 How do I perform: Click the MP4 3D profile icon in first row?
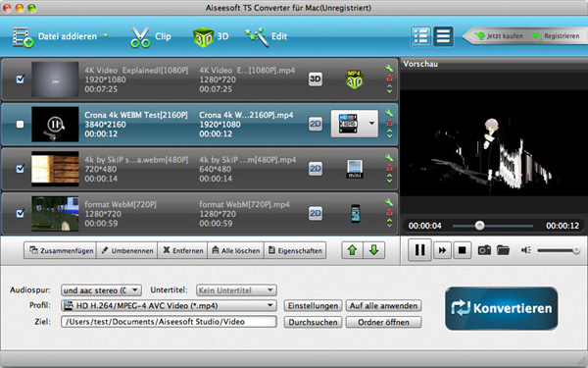click(354, 79)
